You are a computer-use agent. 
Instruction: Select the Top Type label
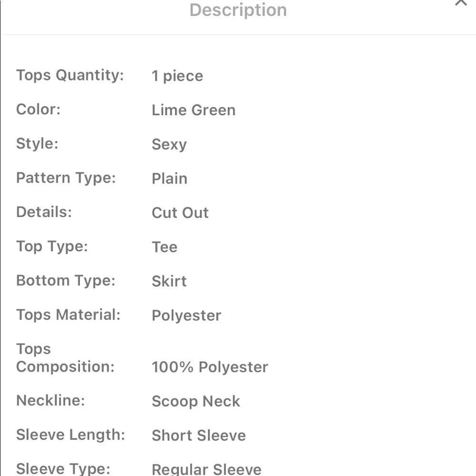click(x=52, y=247)
